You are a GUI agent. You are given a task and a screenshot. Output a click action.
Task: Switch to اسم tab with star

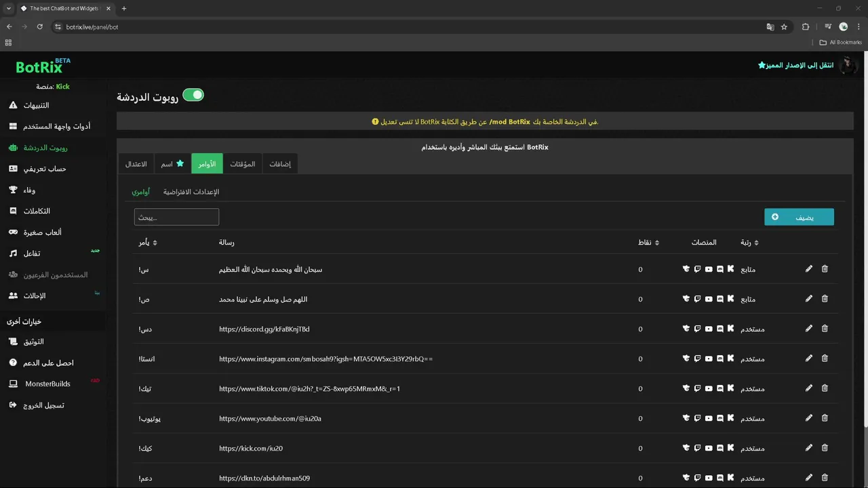coord(172,164)
